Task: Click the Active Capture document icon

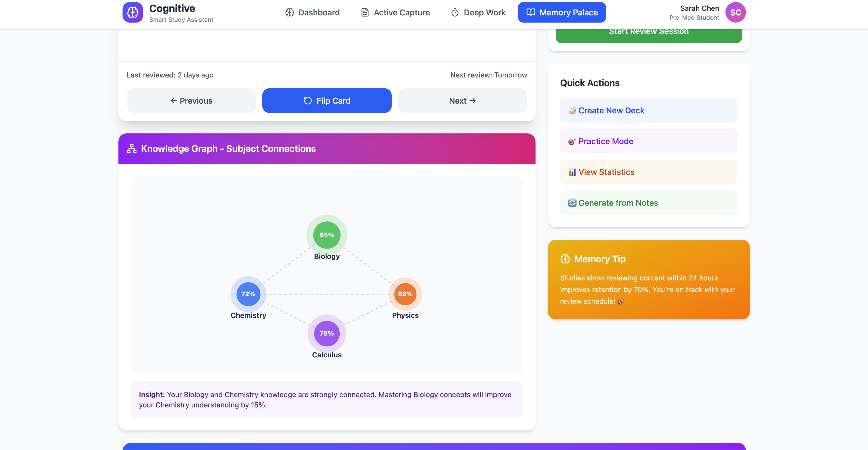Action: point(365,13)
